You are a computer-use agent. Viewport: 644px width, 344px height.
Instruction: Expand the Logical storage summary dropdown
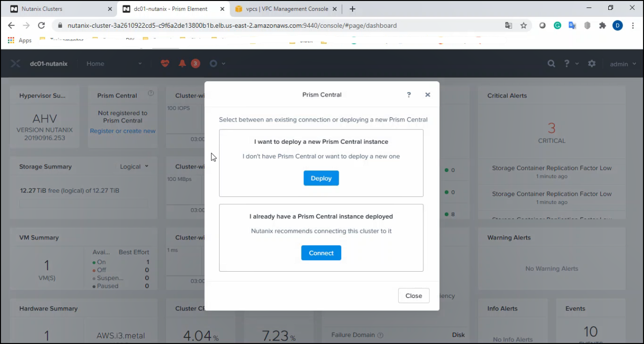coord(134,167)
